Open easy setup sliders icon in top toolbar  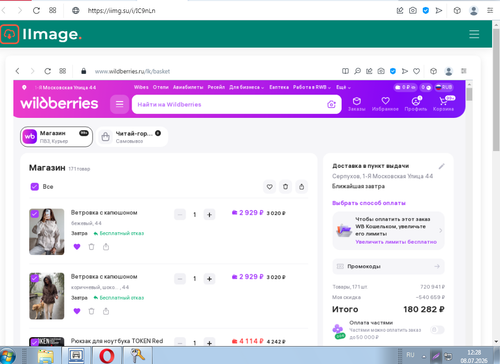490,11
